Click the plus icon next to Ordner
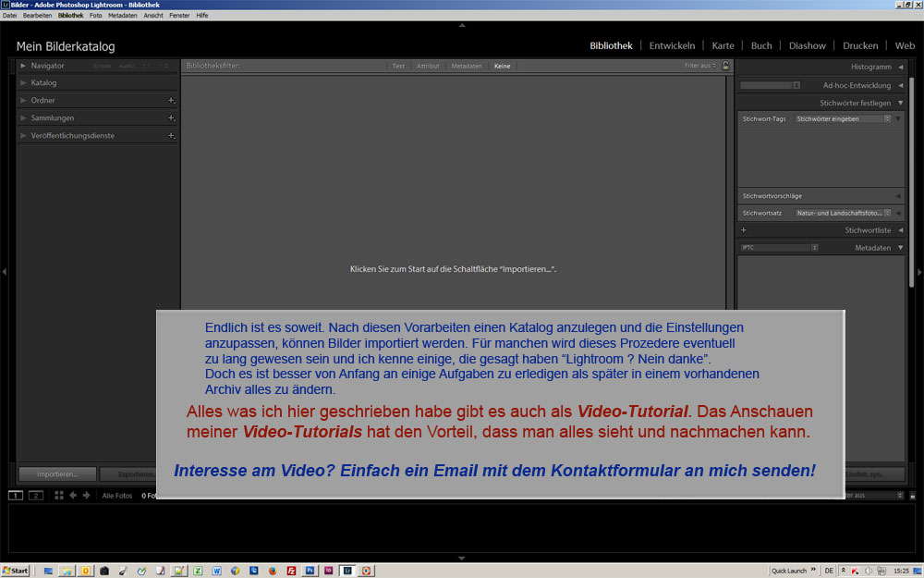Image resolution: width=924 pixels, height=578 pixels. tap(171, 101)
